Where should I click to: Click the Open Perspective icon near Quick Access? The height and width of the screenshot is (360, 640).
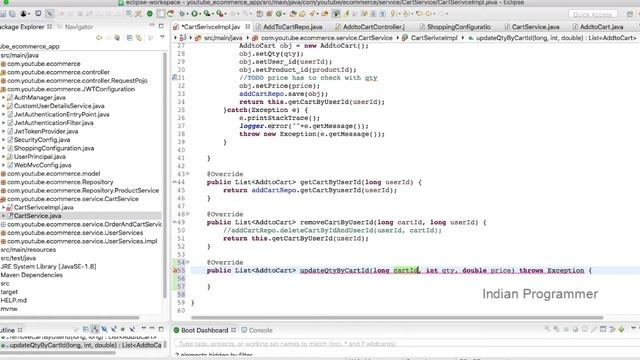(630, 14)
